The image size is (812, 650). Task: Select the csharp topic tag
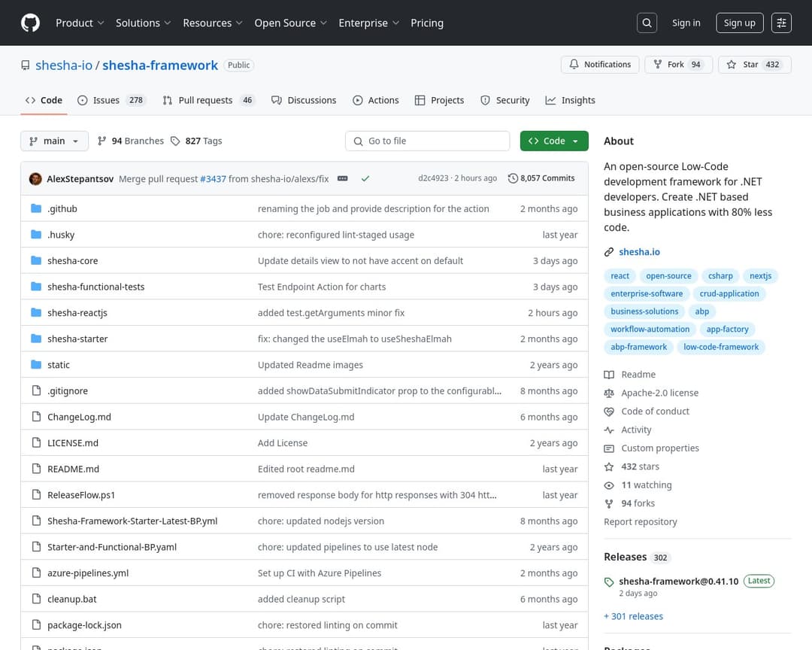click(720, 276)
